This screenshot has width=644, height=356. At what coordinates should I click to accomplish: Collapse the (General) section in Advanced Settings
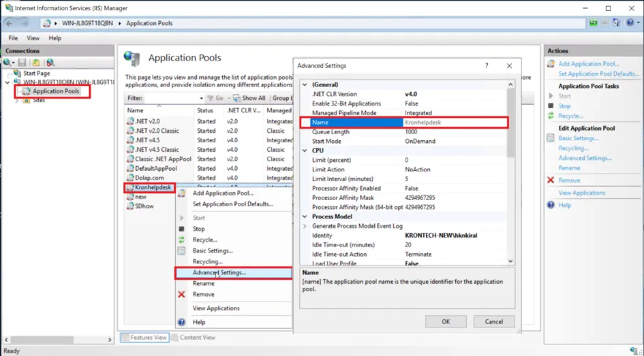[x=305, y=84]
